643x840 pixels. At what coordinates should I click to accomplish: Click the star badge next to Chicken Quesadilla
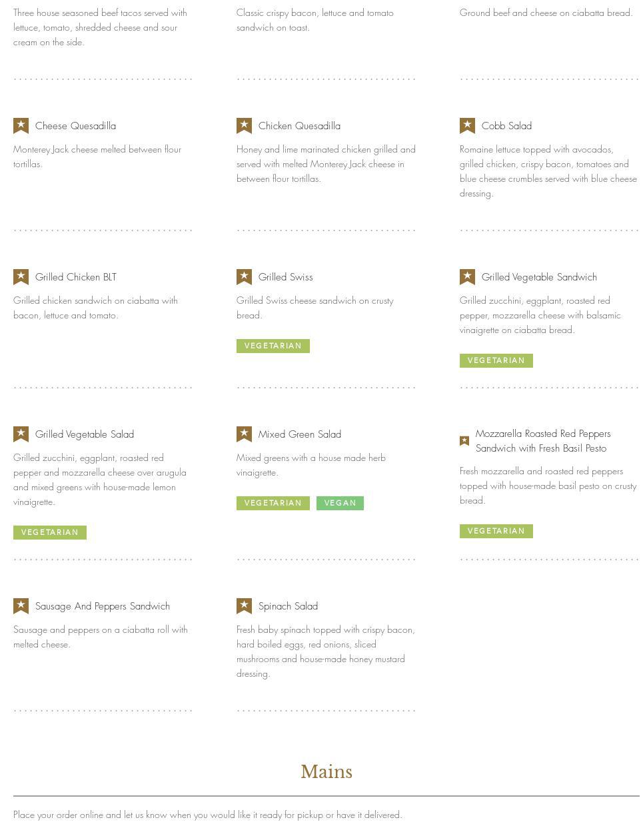(244, 125)
